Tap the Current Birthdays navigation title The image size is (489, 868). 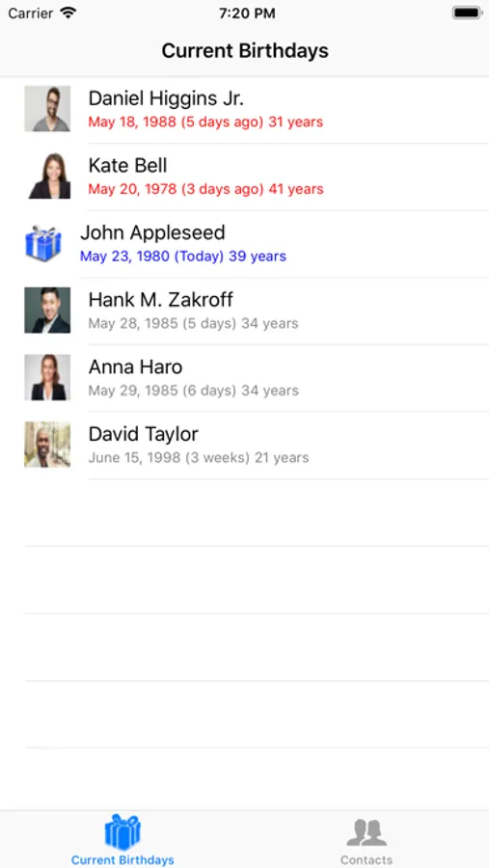(245, 51)
